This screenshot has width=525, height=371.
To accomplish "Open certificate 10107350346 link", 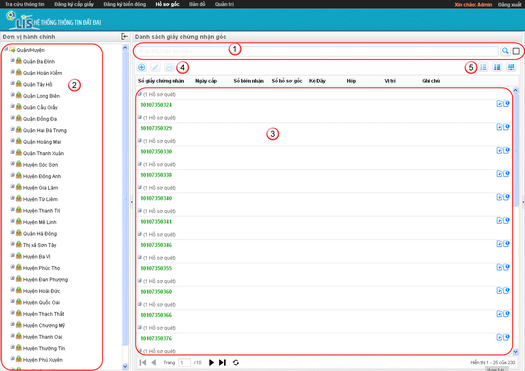I will (x=156, y=245).
